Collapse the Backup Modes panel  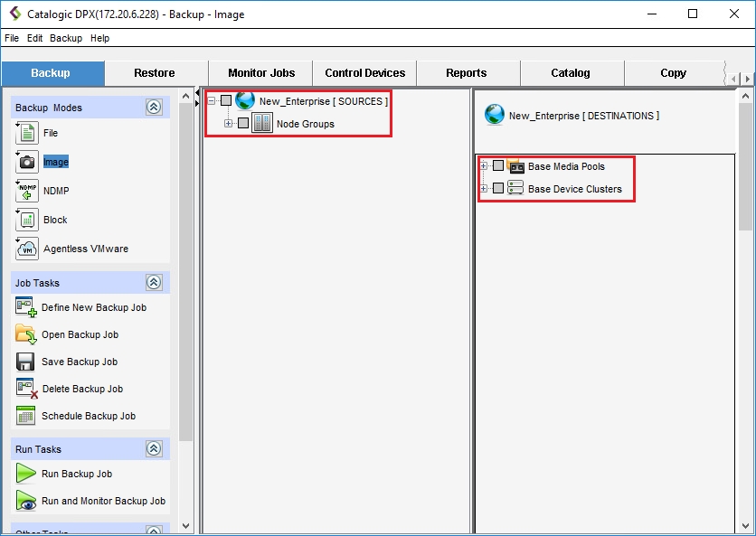coord(154,108)
